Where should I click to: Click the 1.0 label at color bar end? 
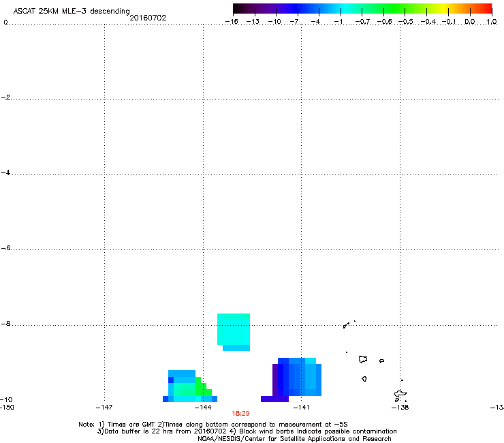pyautogui.click(x=492, y=22)
